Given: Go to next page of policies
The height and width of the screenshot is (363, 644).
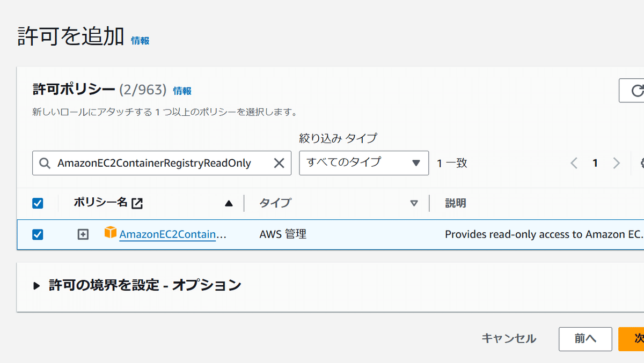Looking at the screenshot, I should [x=616, y=163].
